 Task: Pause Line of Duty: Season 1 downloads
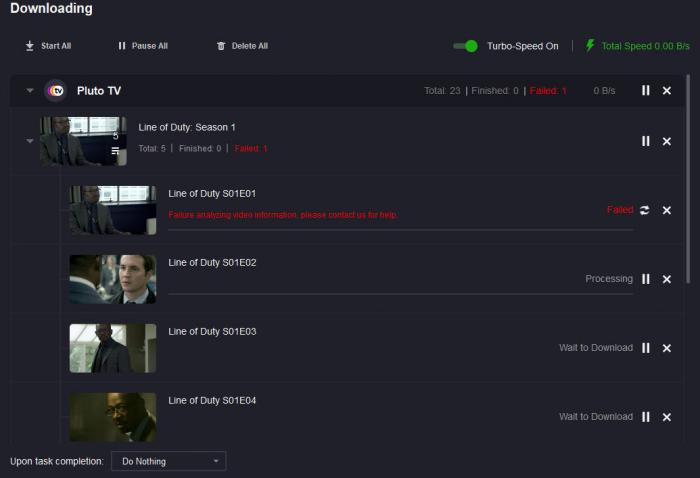[x=646, y=141]
